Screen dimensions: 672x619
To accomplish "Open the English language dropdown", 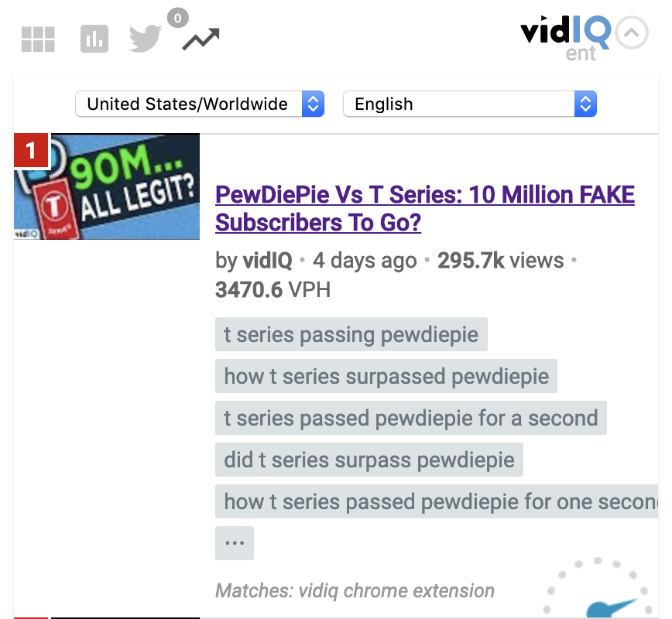I will tap(470, 104).
